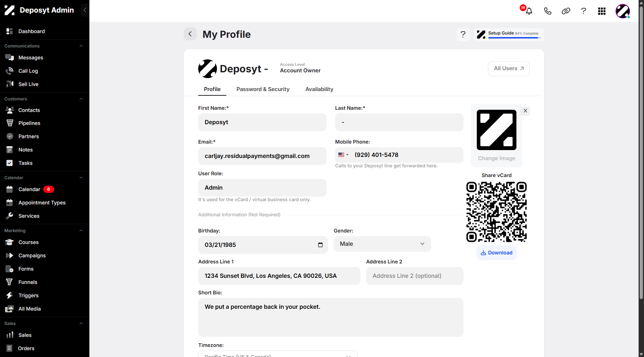This screenshot has height=357, width=644.
Task: Click the link chain icon in header
Action: (566, 11)
